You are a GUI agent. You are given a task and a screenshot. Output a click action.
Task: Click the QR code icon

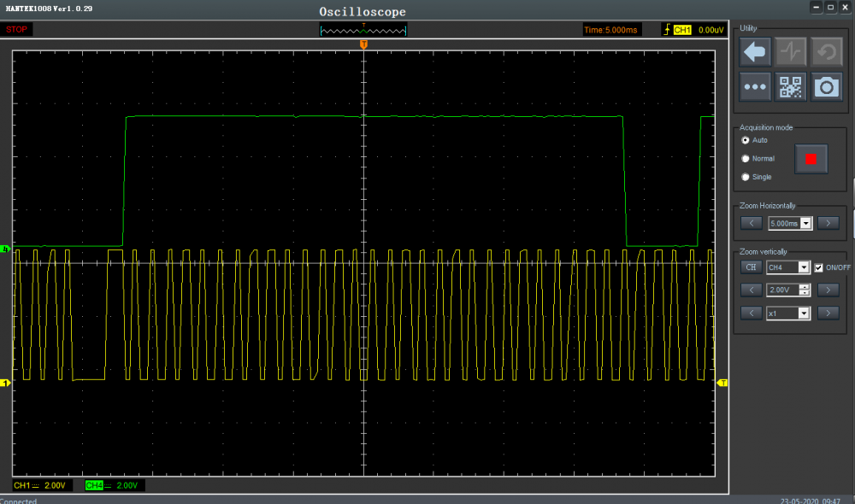tap(791, 87)
